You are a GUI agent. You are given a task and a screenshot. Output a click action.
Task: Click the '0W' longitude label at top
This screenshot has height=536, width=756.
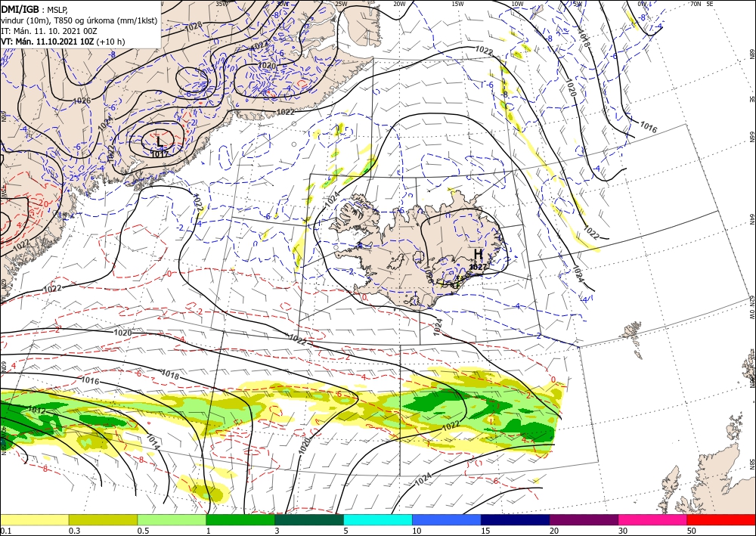(642, 4)
